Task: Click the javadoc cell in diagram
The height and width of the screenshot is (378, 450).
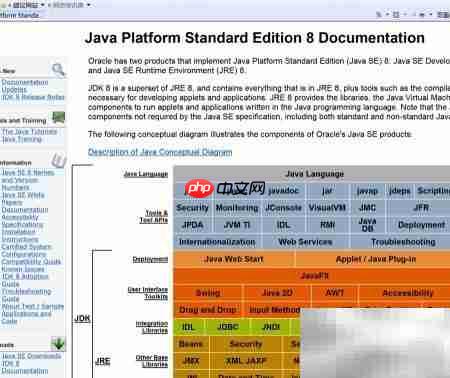Action: [283, 191]
